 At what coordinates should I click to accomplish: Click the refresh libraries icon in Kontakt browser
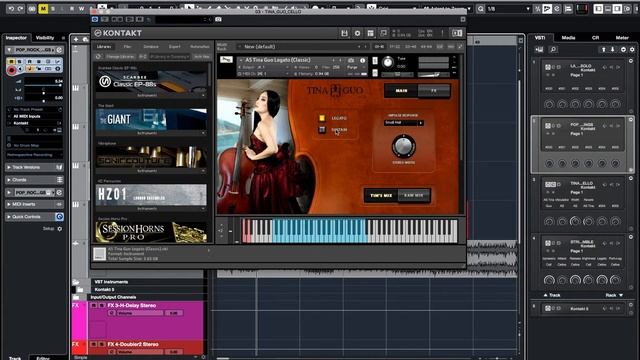tap(98, 57)
